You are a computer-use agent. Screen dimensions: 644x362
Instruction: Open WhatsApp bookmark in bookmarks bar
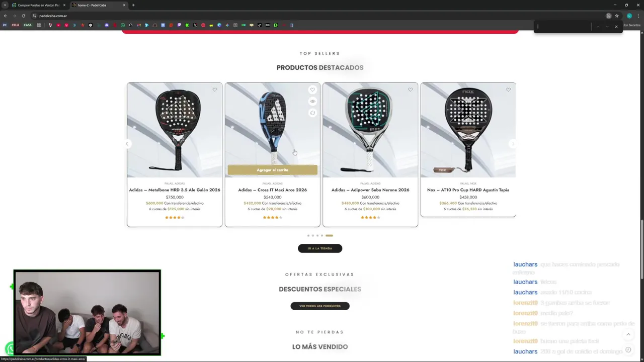pyautogui.click(x=122, y=25)
